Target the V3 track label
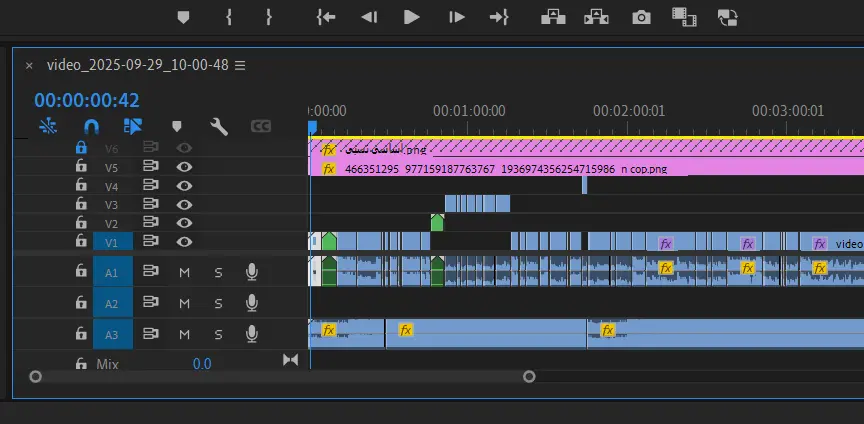This screenshot has width=864, height=424. coord(112,205)
